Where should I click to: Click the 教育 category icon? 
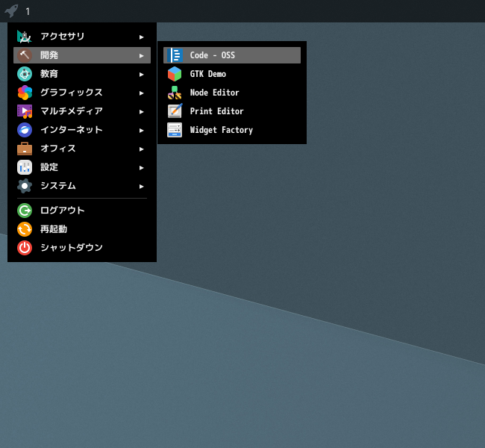(x=25, y=74)
